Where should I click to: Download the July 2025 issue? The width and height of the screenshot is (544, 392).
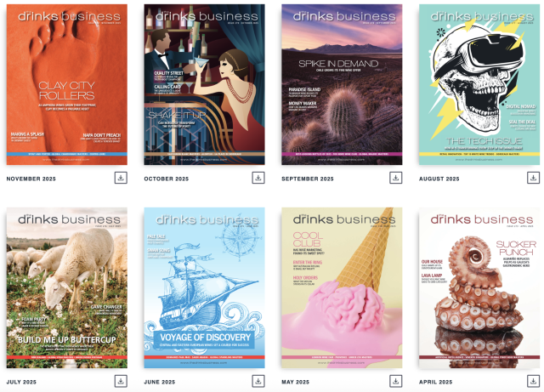pyautogui.click(x=121, y=381)
